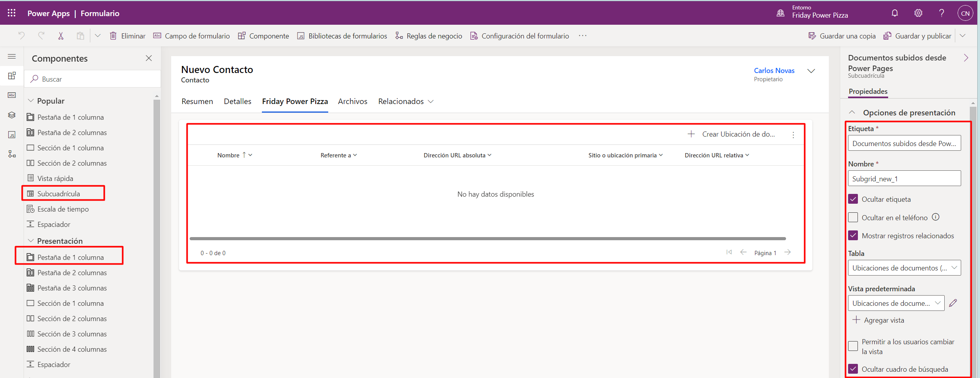Select the Propiedades tab
The image size is (980, 378).
(868, 91)
